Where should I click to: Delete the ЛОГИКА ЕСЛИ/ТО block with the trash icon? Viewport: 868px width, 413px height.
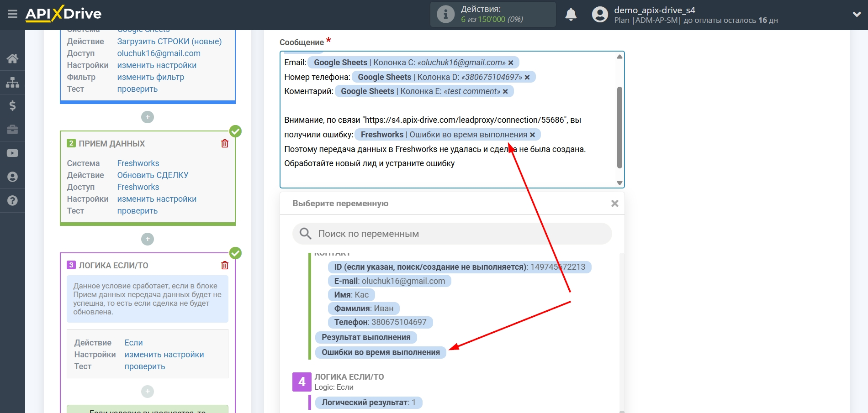225,265
